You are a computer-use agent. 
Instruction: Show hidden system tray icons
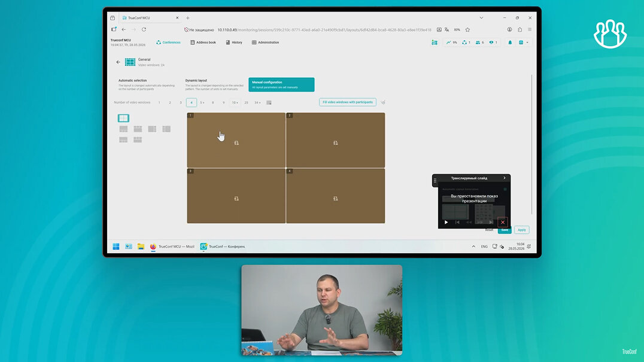click(x=473, y=247)
